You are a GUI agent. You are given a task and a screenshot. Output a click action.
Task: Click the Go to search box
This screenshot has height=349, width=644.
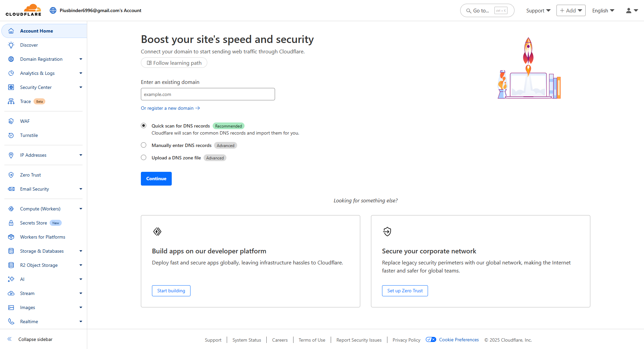[487, 10]
